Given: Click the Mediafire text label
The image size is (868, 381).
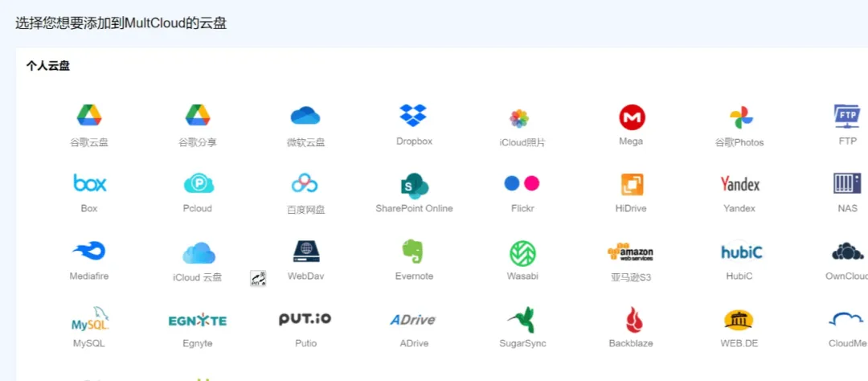Looking at the screenshot, I should click(x=89, y=276).
